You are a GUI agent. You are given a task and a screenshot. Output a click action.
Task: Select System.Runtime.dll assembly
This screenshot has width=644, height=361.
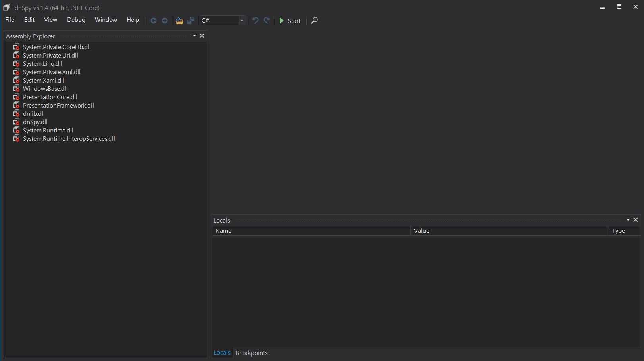tap(48, 130)
